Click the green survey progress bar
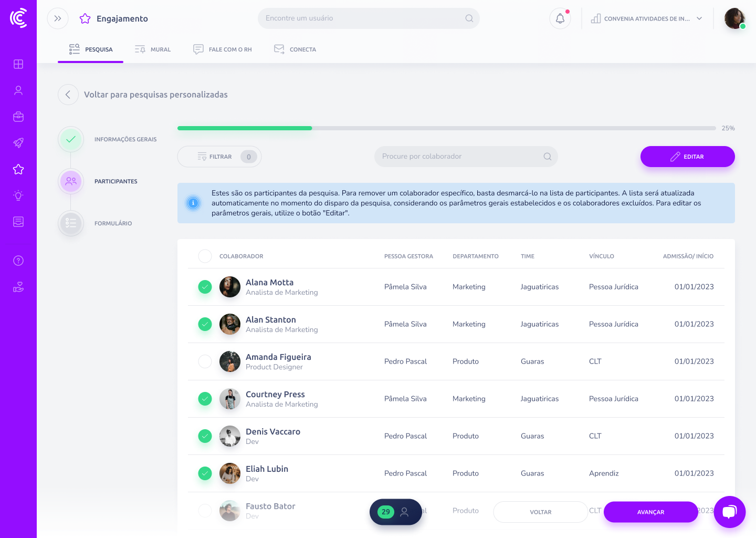 pyautogui.click(x=245, y=128)
